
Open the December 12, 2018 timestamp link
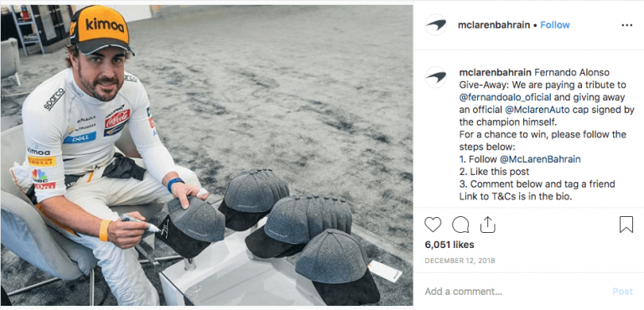[x=460, y=261]
